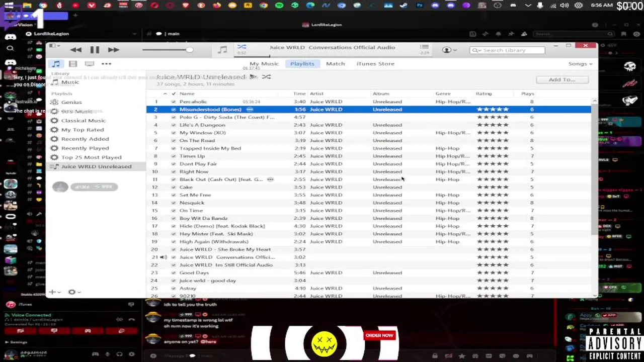This screenshot has width=644, height=362.
Task: Pause the currently playing song
Action: point(95,50)
